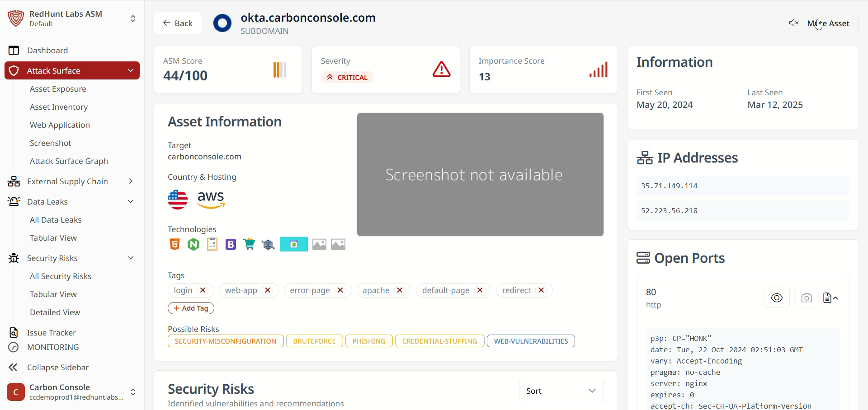Open Security Risks Detailed View
The height and width of the screenshot is (410, 868).
55,312
